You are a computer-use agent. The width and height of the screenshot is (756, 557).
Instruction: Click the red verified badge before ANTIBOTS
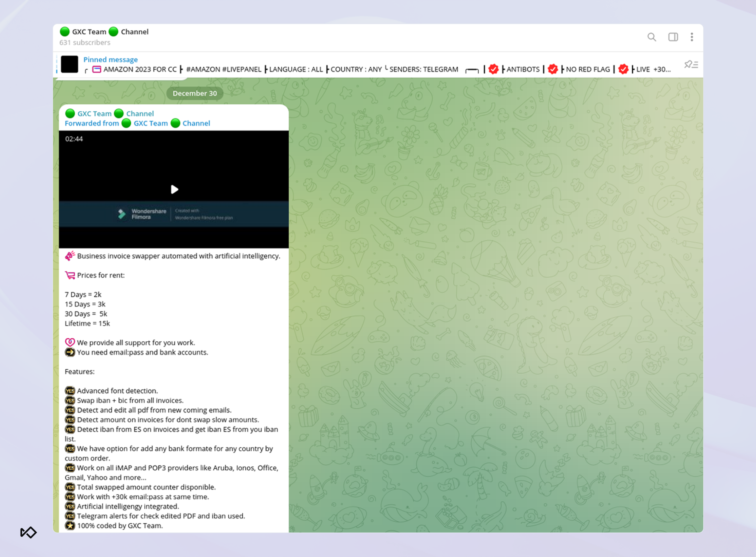click(x=493, y=69)
